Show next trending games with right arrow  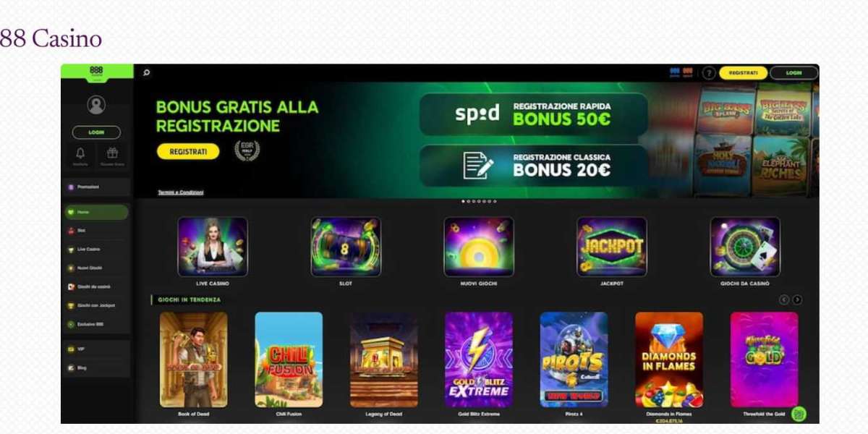(x=797, y=299)
